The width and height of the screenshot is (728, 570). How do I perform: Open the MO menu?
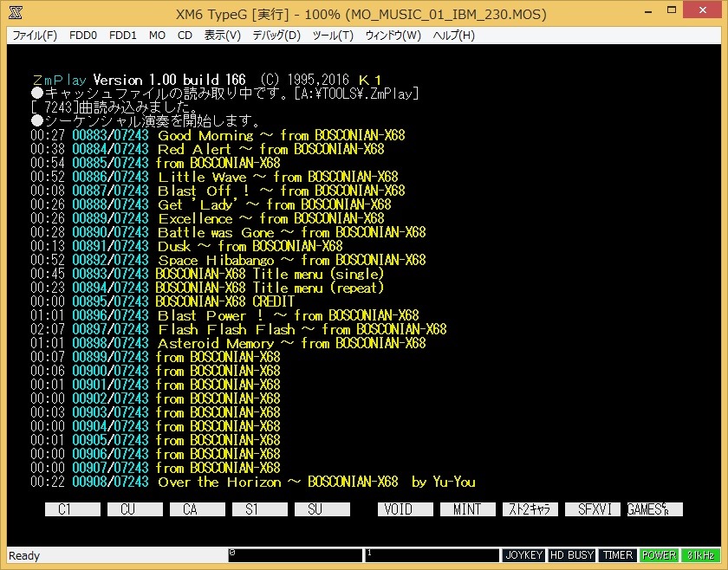pos(158,36)
